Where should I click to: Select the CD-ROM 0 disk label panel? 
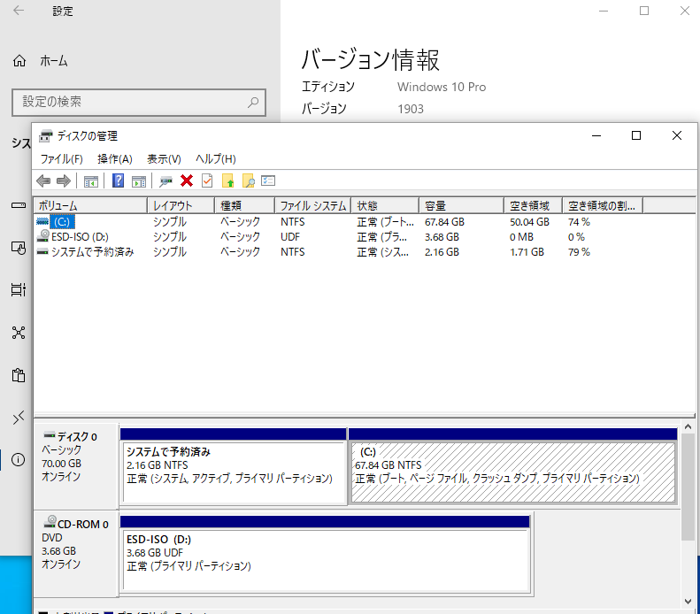click(76, 554)
